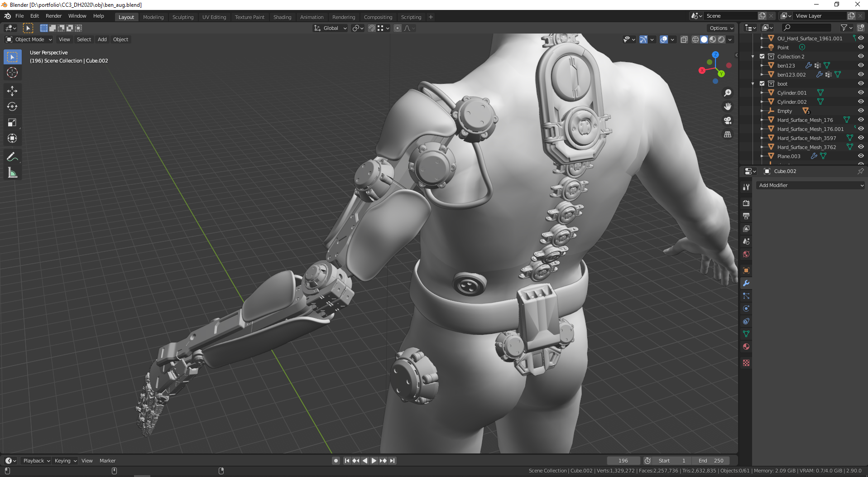Open the Global transform orientation dropdown
This screenshot has height=477, width=868.
coord(331,28)
